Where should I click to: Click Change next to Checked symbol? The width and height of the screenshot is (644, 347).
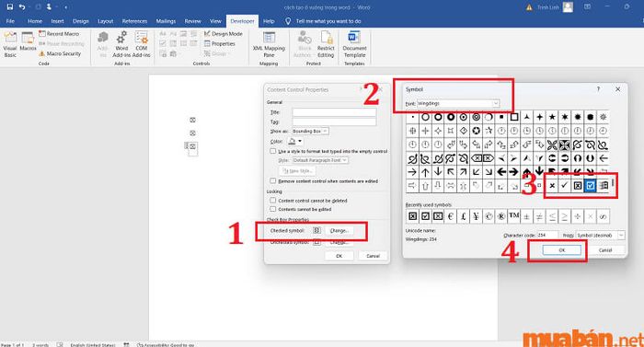coord(339,231)
